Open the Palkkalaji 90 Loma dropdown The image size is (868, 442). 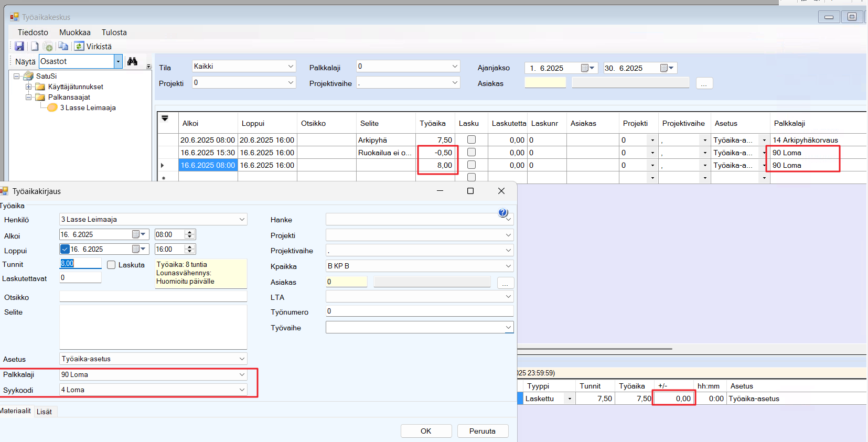tap(242, 374)
